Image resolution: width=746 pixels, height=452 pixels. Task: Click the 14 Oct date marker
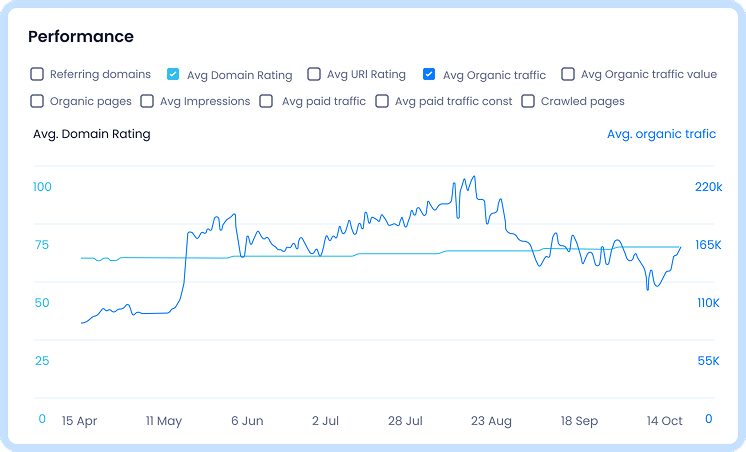(x=664, y=421)
